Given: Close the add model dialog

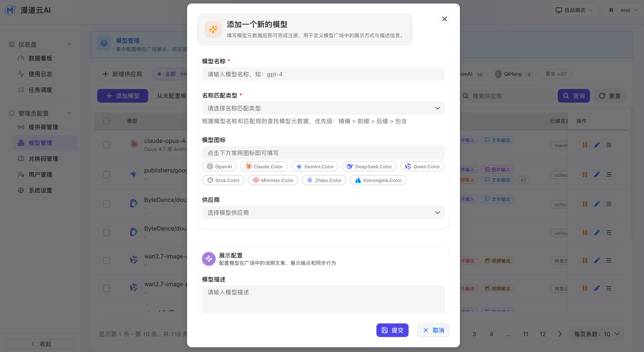Looking at the screenshot, I should (x=444, y=19).
